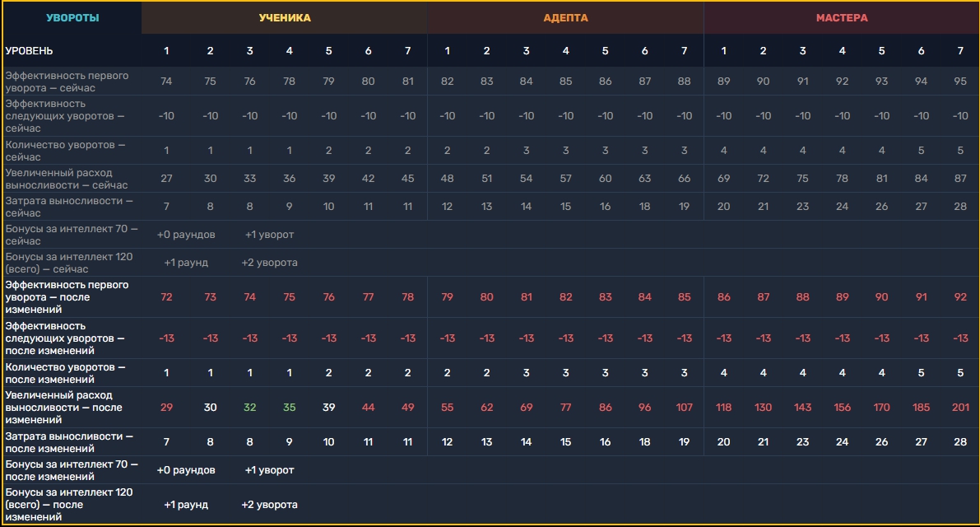Screen dimensions: 980x527
Task: Click the grey value 45
Action: (407, 179)
